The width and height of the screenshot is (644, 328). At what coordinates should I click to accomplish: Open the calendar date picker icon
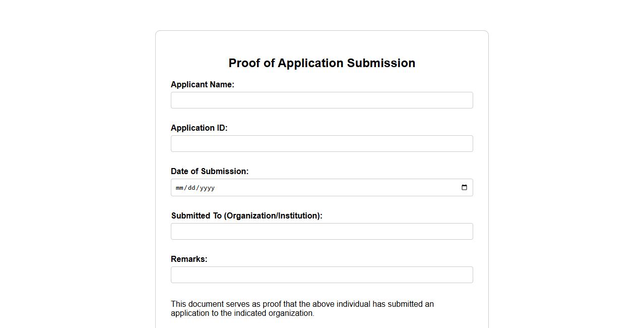(x=464, y=188)
